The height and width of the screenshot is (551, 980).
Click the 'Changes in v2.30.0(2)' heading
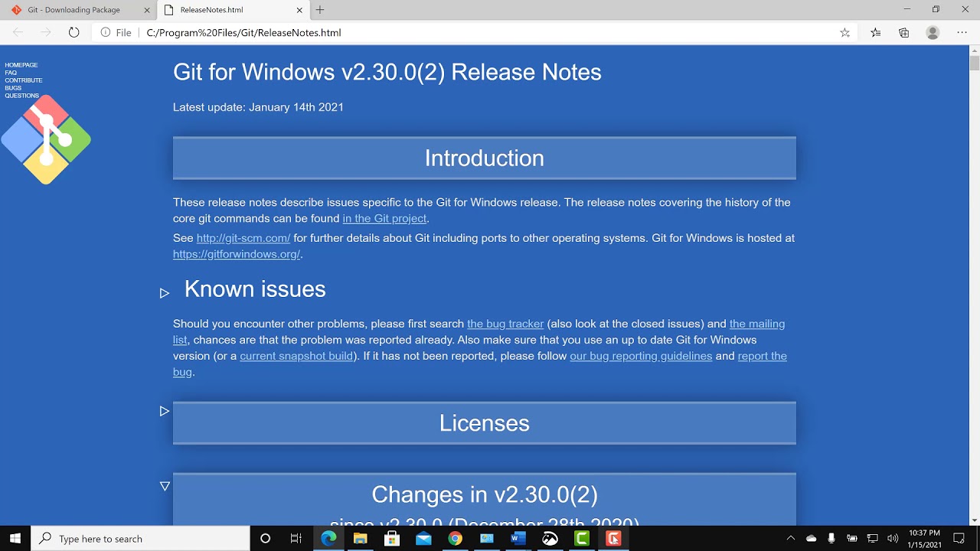pos(485,494)
